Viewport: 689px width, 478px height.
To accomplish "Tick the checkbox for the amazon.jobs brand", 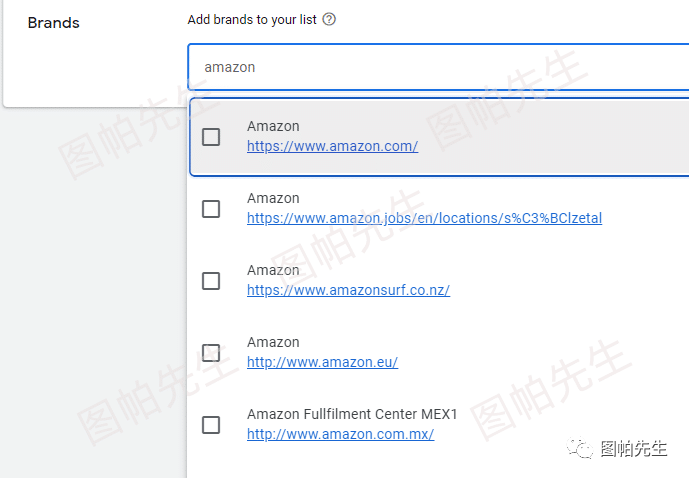I will [x=211, y=209].
